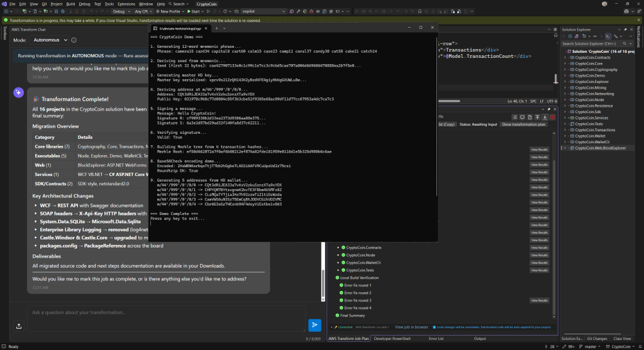Send the chat message with the blue arrow button

coord(314,325)
